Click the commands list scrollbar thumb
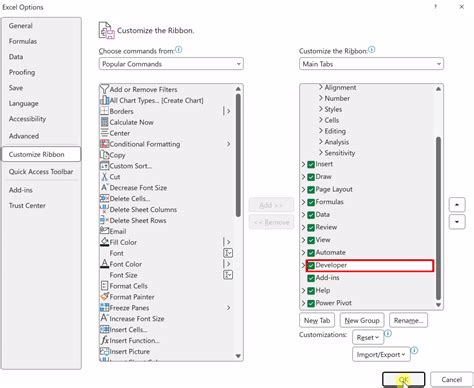Screen dimensions: 474x388 pyautogui.click(x=238, y=155)
